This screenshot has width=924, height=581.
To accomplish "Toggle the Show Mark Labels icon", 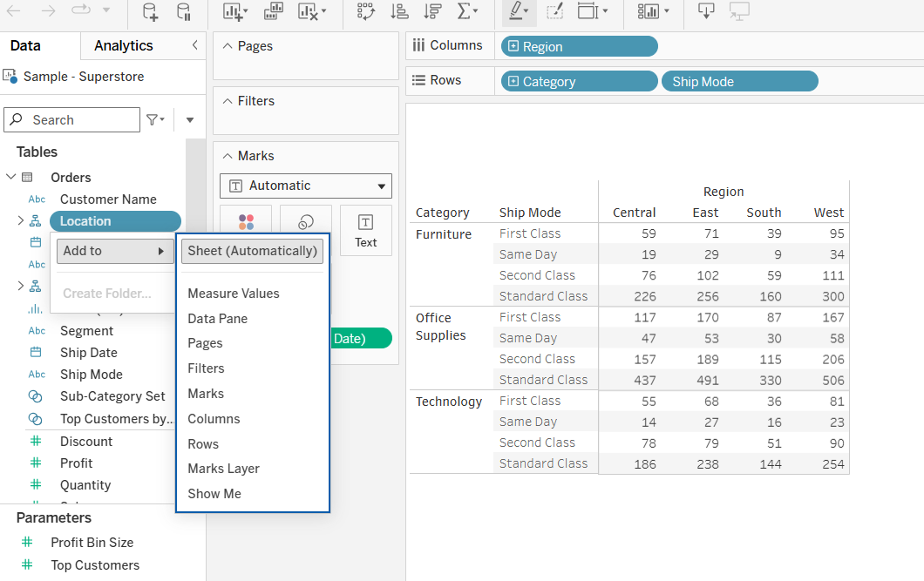I will 555,13.
